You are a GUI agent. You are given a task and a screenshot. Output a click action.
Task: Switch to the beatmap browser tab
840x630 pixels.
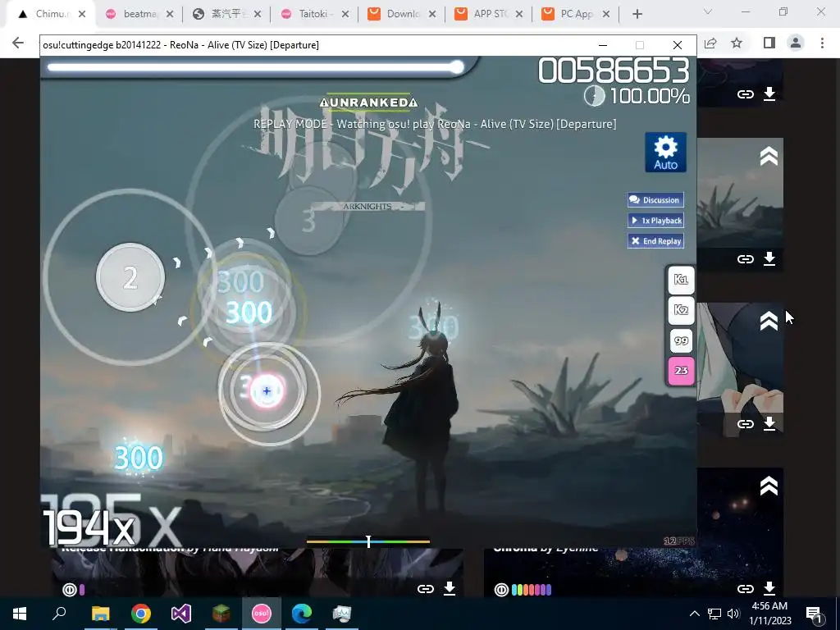(140, 14)
